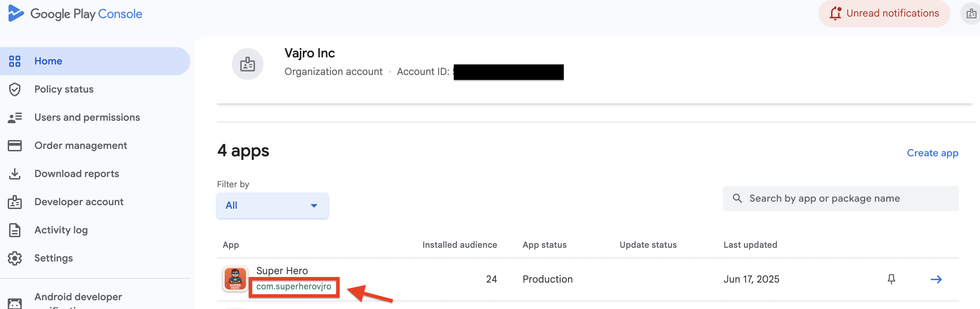The height and width of the screenshot is (309, 980).
Task: Open Super Hero app with arrow
Action: coord(936,279)
